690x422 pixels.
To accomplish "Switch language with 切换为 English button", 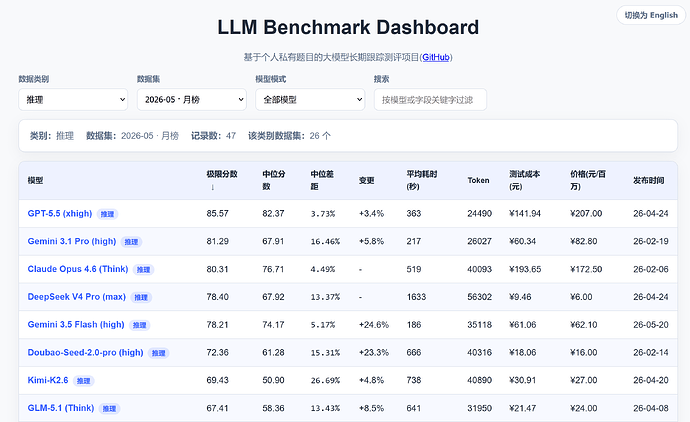I will point(651,15).
